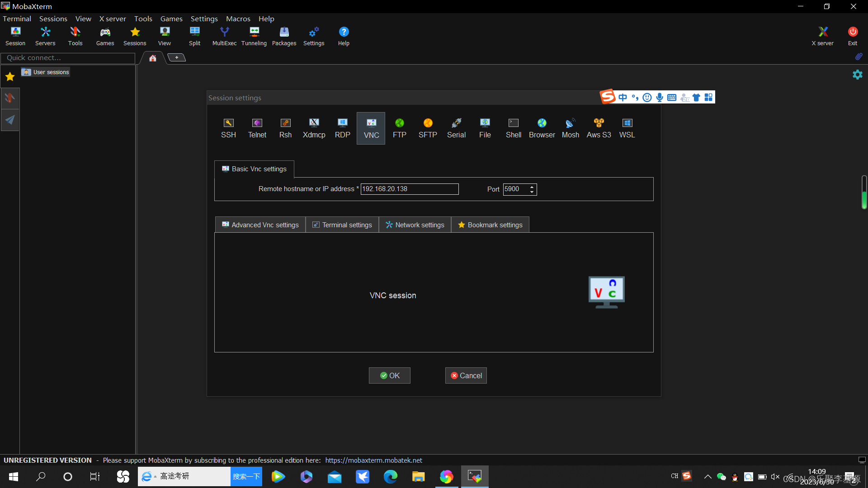This screenshot has height=488, width=868.
Task: Increase the Port value with up arrow
Action: coord(532,187)
